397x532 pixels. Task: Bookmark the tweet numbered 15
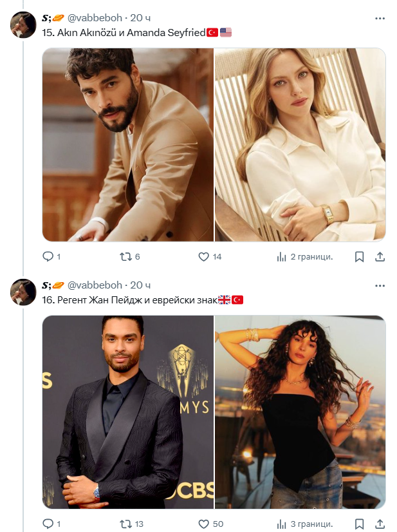point(360,256)
